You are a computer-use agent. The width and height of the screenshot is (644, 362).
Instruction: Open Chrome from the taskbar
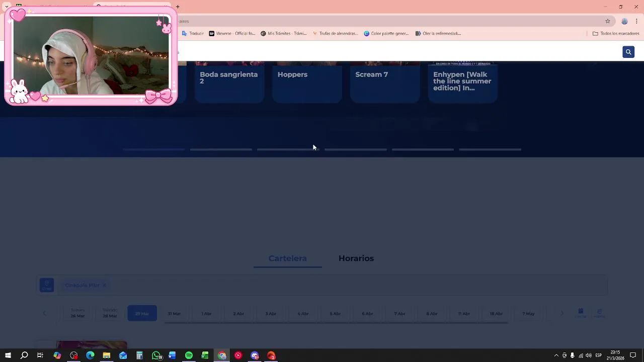pyautogui.click(x=222, y=355)
